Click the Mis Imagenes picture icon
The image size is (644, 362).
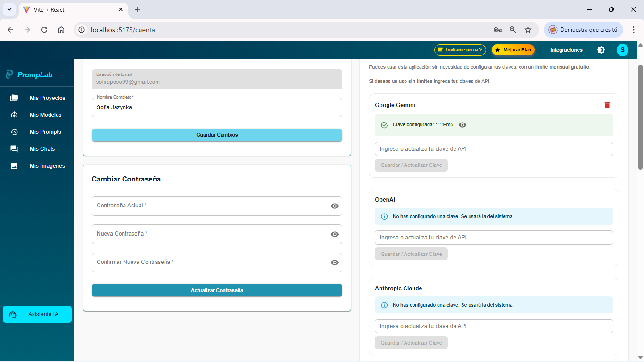point(14,166)
